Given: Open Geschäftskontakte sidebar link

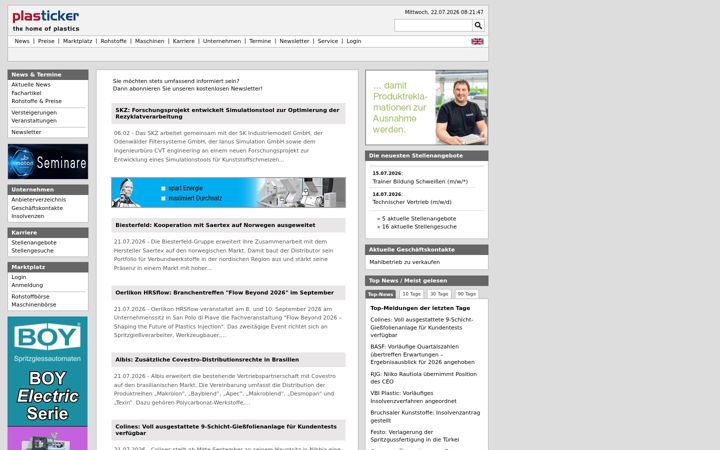Looking at the screenshot, I should [37, 208].
